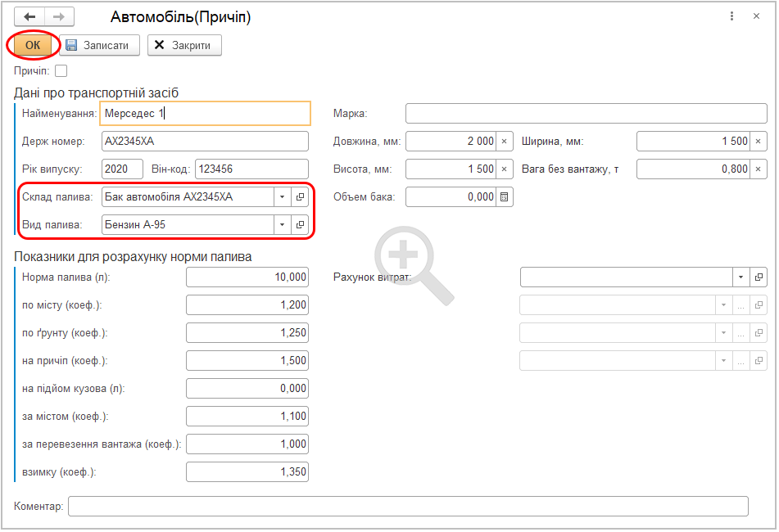Click the Норма палива (л) field
779x532 pixels.
(247, 277)
